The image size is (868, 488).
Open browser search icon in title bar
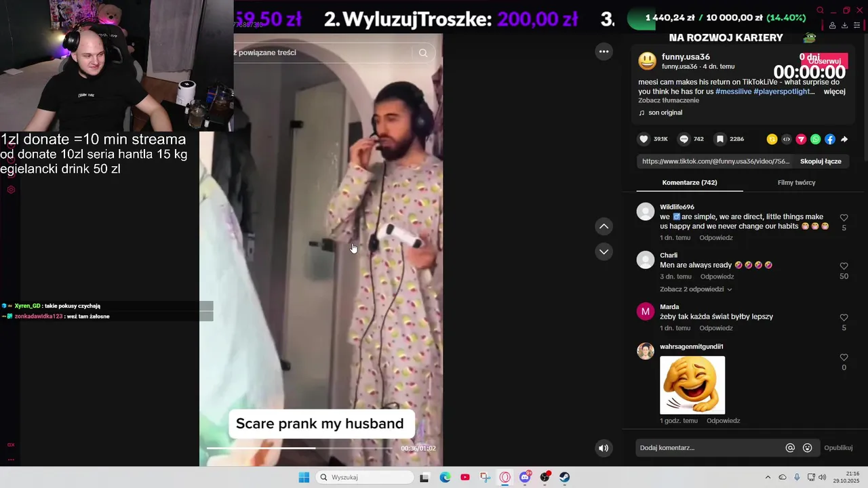click(820, 10)
